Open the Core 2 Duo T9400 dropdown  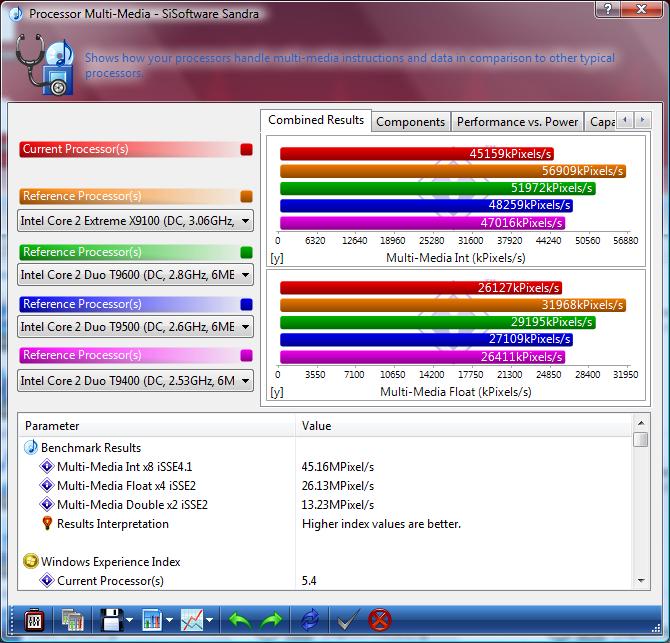[135, 381]
